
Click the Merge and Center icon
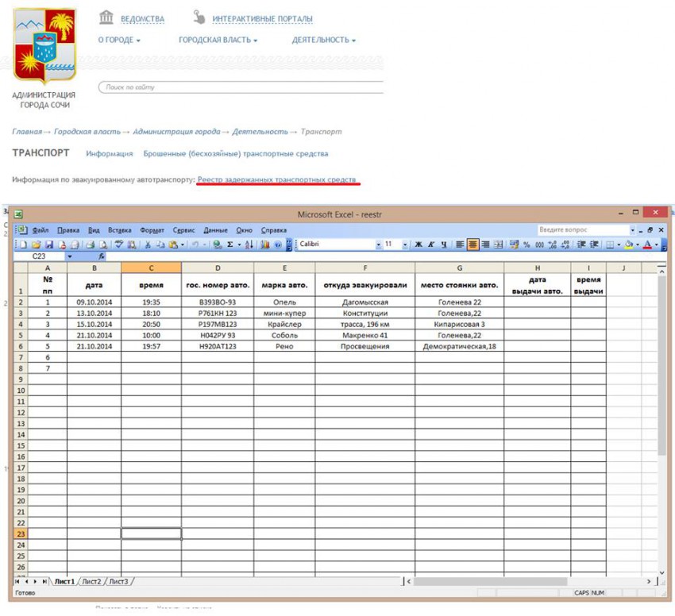[x=498, y=245]
